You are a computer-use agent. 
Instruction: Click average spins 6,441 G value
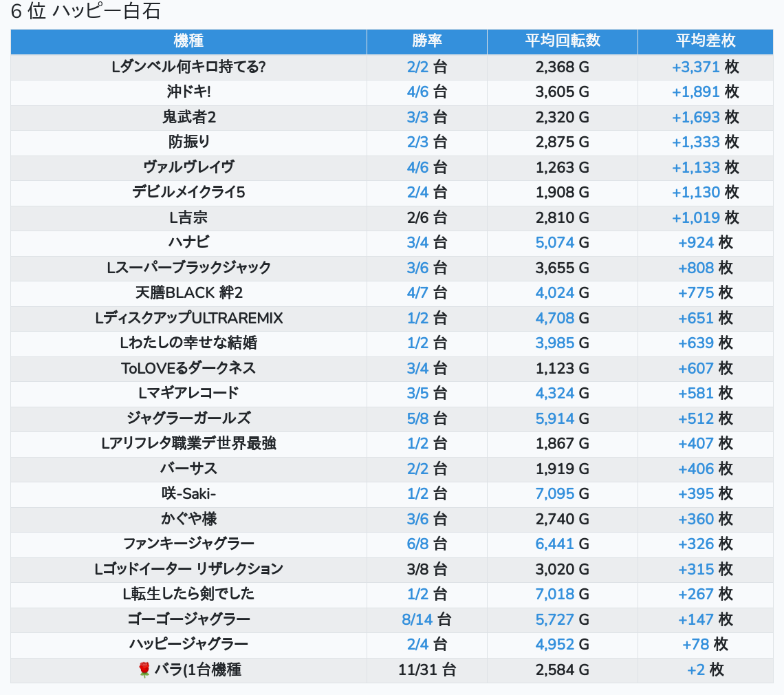coord(562,544)
